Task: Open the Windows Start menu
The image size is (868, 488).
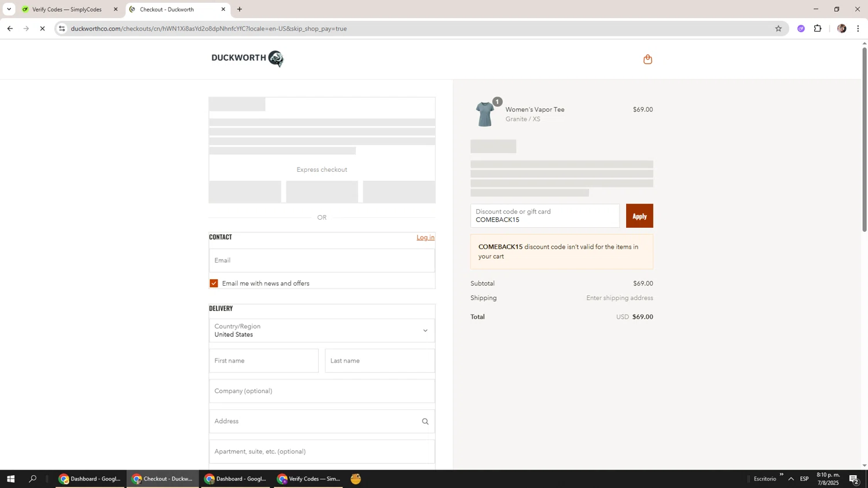Action: click(x=10, y=479)
